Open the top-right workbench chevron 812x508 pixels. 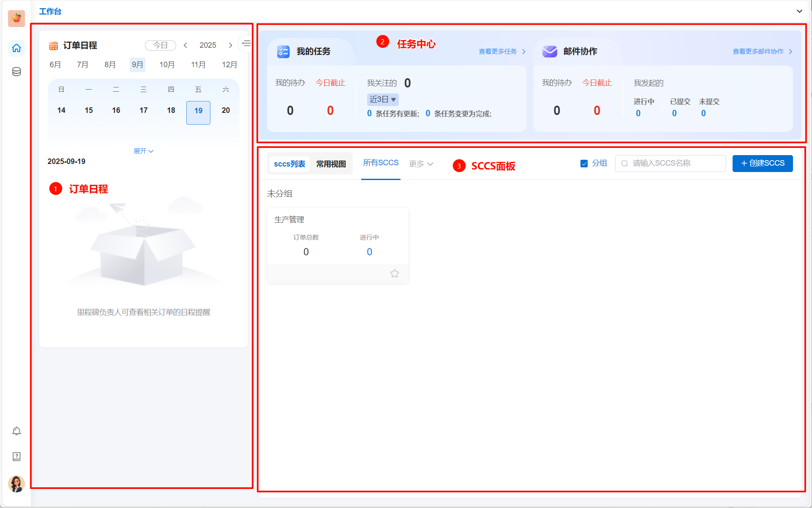(x=799, y=11)
